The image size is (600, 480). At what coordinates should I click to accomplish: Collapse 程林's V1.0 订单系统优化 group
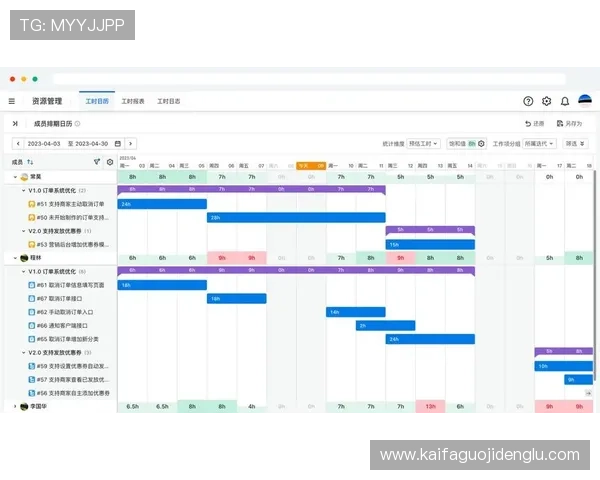click(x=23, y=272)
